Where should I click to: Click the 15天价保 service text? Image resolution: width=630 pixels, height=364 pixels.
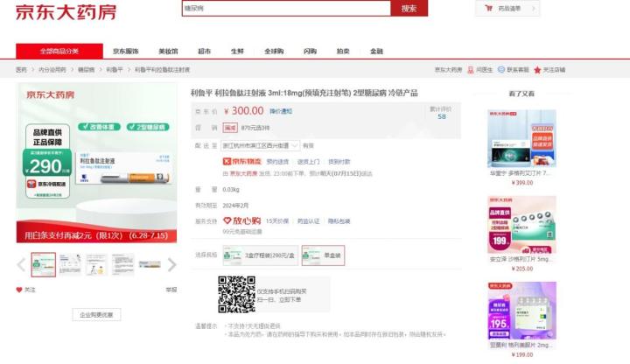pos(277,221)
